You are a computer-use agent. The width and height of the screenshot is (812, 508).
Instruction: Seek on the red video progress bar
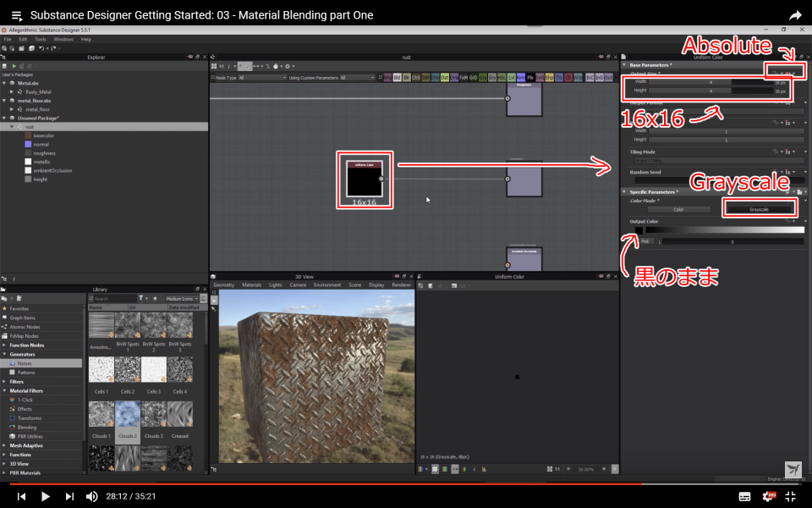coord(406,484)
